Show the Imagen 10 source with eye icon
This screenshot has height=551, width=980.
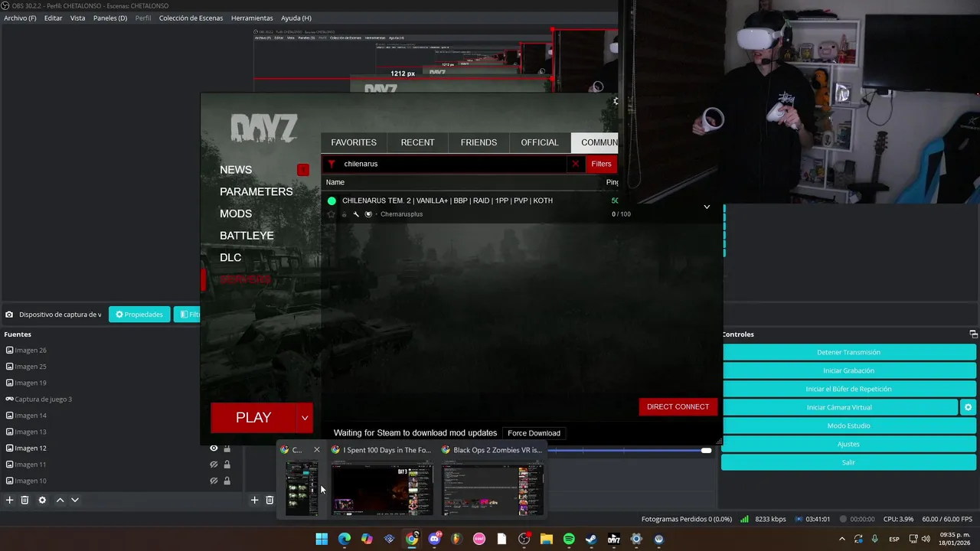(214, 481)
